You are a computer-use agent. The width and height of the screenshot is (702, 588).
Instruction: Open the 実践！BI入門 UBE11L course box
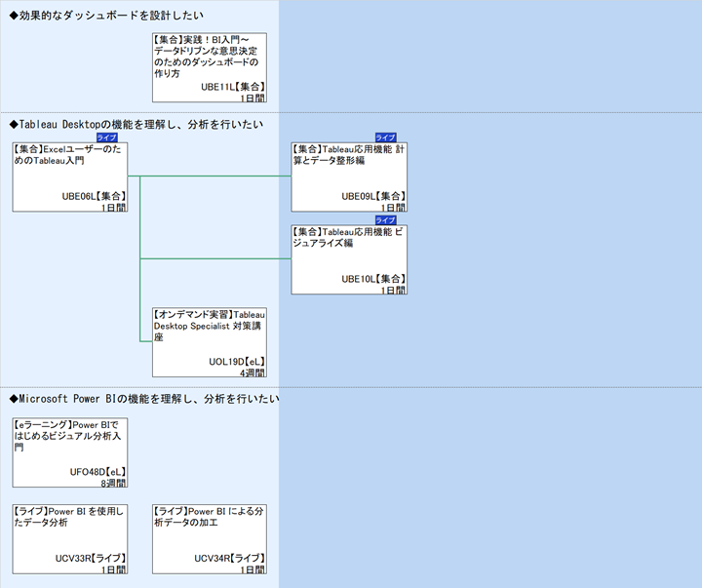point(210,67)
